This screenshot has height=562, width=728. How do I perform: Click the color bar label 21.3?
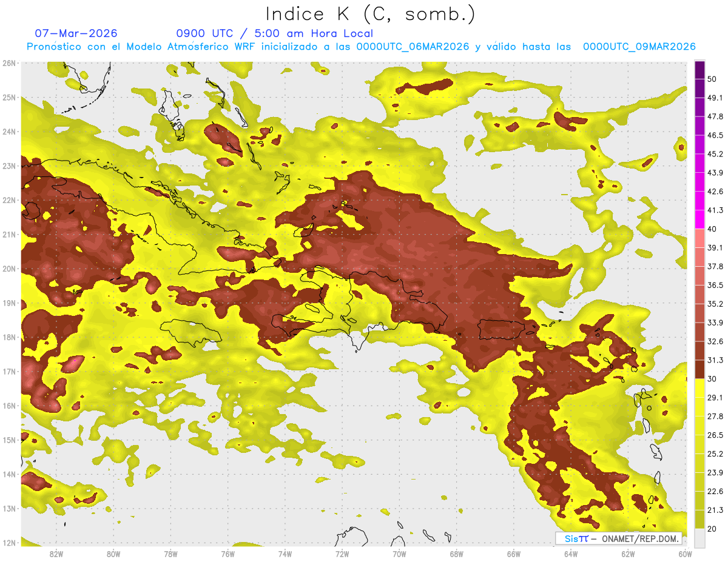(x=715, y=510)
